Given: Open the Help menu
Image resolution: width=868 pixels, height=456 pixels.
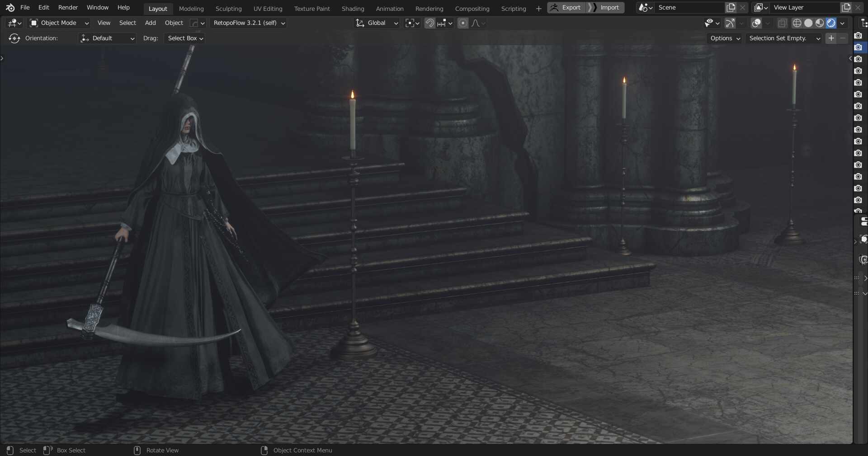Looking at the screenshot, I should tap(123, 8).
